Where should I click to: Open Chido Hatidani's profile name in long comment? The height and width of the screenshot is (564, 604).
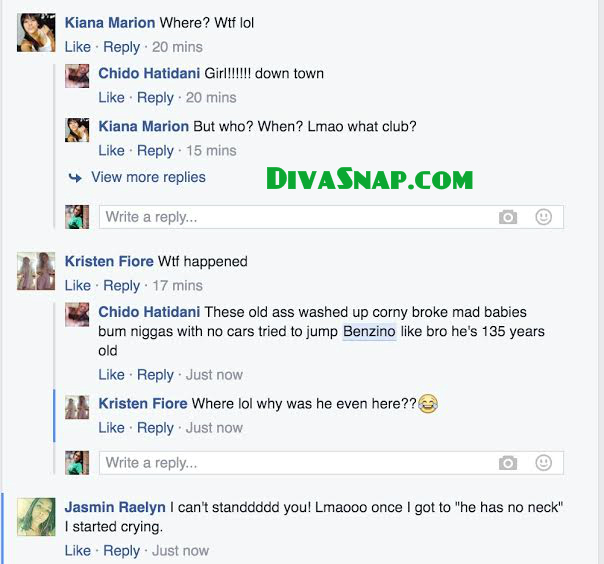click(x=149, y=312)
